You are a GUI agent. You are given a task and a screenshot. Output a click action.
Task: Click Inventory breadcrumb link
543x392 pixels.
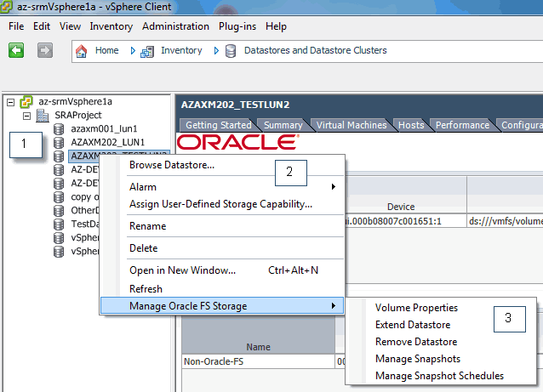click(181, 50)
